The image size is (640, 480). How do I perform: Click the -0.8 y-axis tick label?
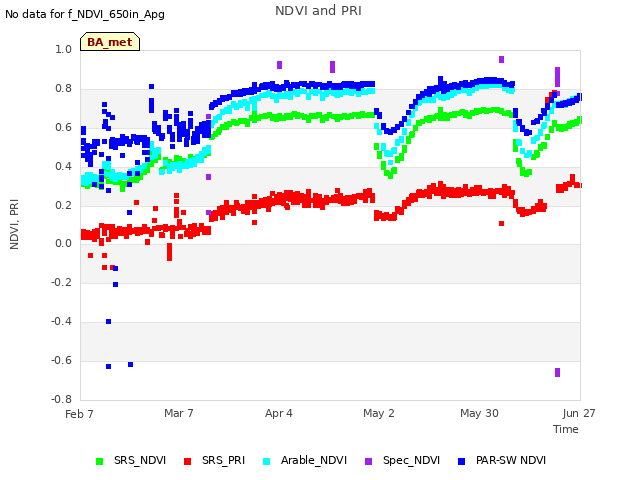(62, 399)
